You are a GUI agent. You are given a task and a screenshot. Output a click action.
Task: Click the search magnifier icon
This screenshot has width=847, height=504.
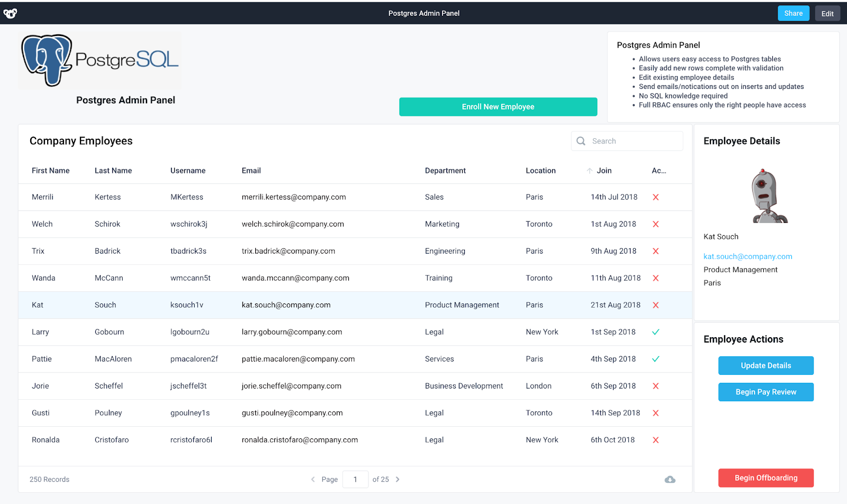581,141
